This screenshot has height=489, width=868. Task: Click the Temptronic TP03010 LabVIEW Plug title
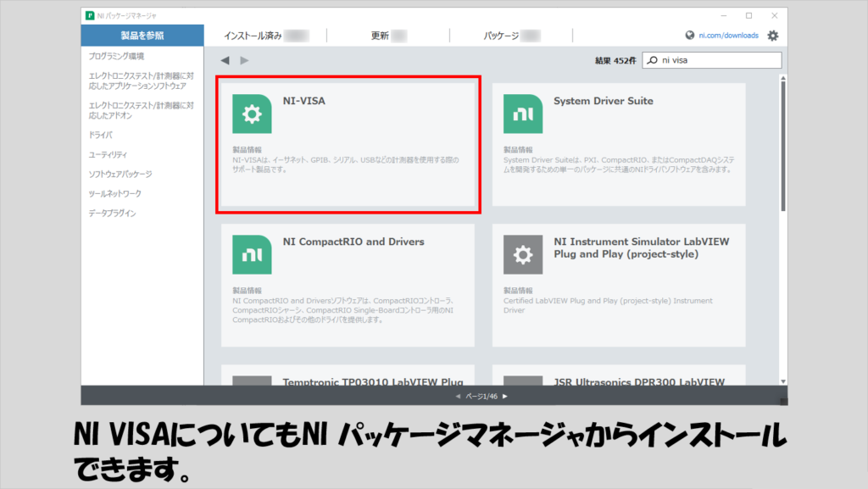click(373, 381)
